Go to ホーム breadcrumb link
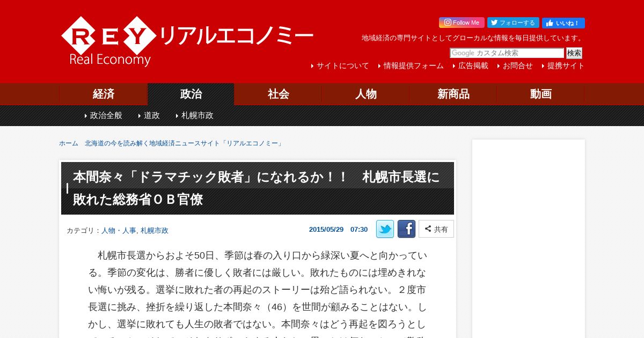Image resolution: width=644 pixels, height=338 pixels. (x=69, y=143)
